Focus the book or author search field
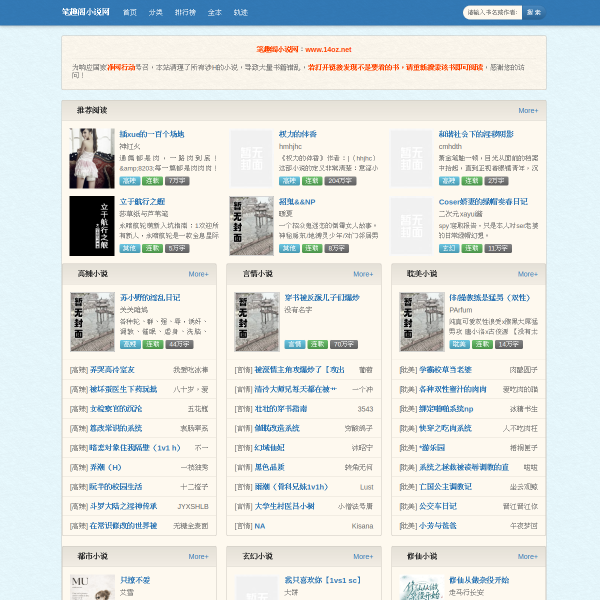 pyautogui.click(x=492, y=12)
